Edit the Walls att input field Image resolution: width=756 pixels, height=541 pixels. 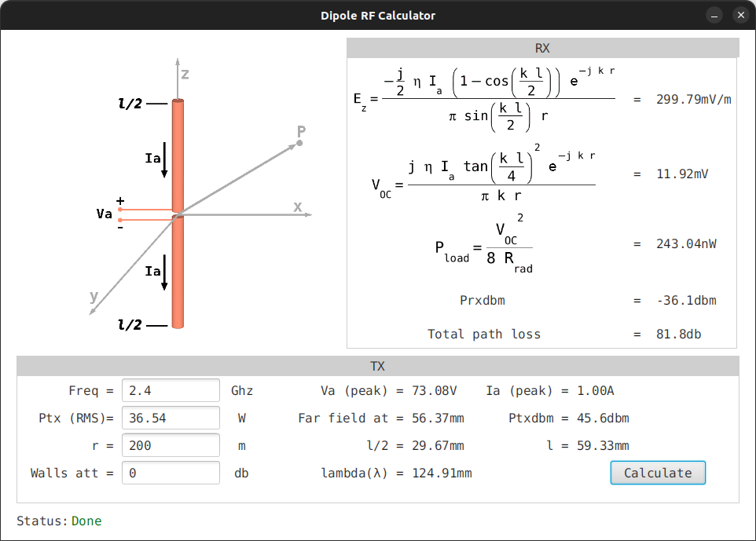171,473
